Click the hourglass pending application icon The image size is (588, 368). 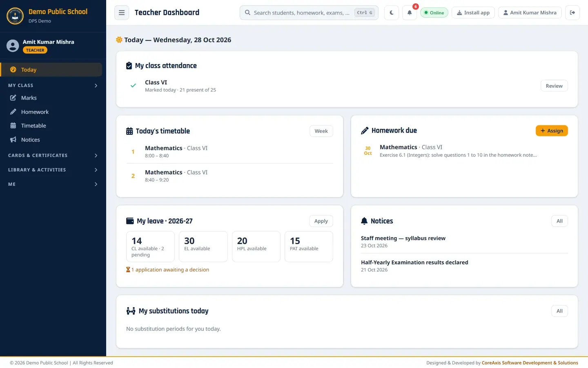[x=128, y=270]
